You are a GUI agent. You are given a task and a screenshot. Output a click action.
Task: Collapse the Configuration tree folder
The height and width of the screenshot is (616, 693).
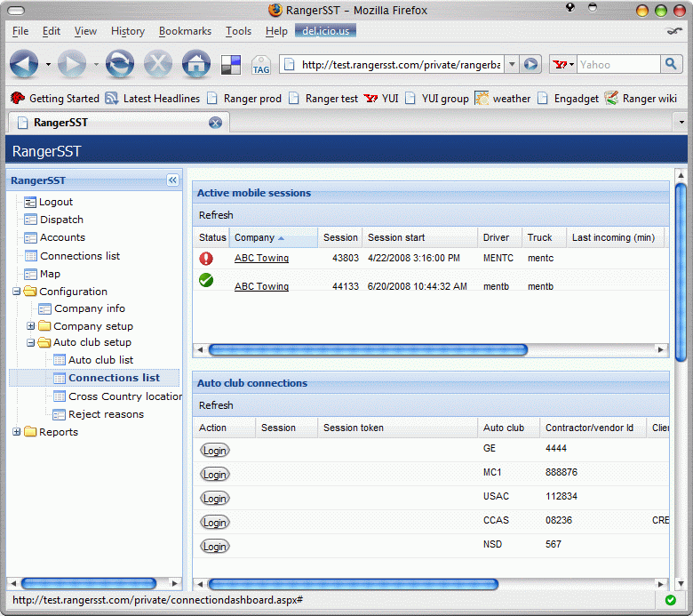(17, 292)
